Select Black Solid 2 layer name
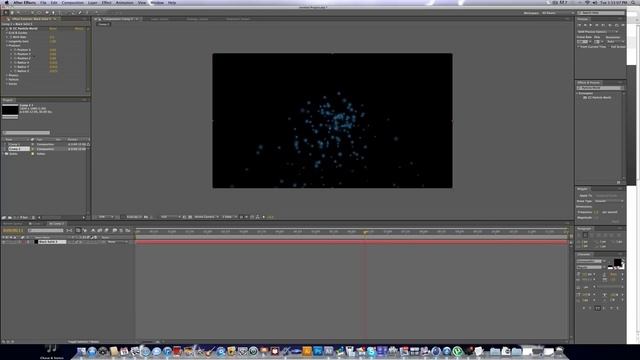 [x=51, y=242]
